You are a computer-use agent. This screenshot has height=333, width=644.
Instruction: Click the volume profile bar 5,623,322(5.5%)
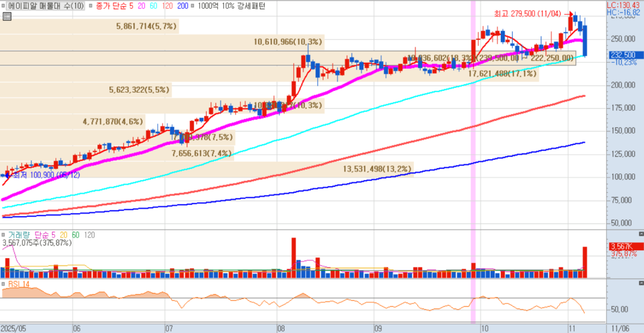86,89
